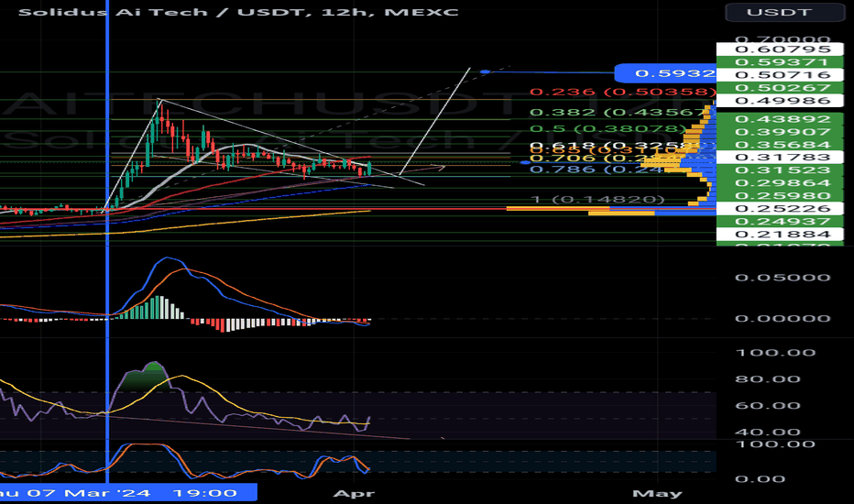This screenshot has height=504, width=854.
Task: Click the blue target point near 0.5932 line
Action: pyautogui.click(x=486, y=71)
